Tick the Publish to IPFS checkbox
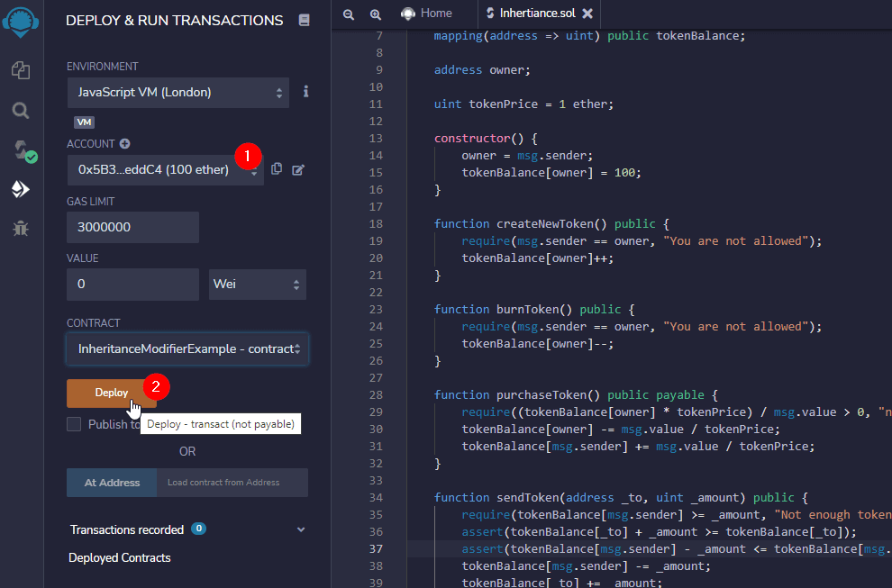Viewport: 892px width, 588px height. [x=74, y=424]
